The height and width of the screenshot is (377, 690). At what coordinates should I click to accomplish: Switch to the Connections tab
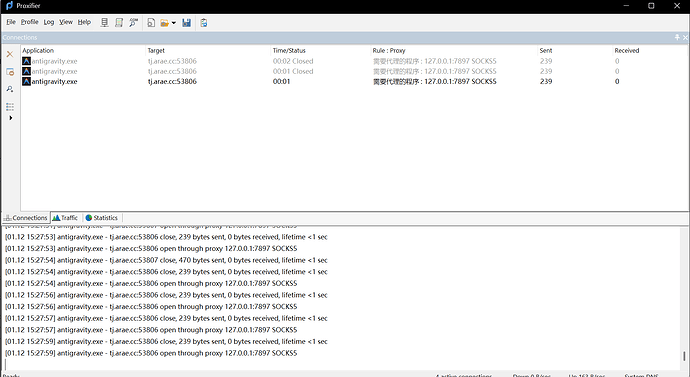click(26, 218)
